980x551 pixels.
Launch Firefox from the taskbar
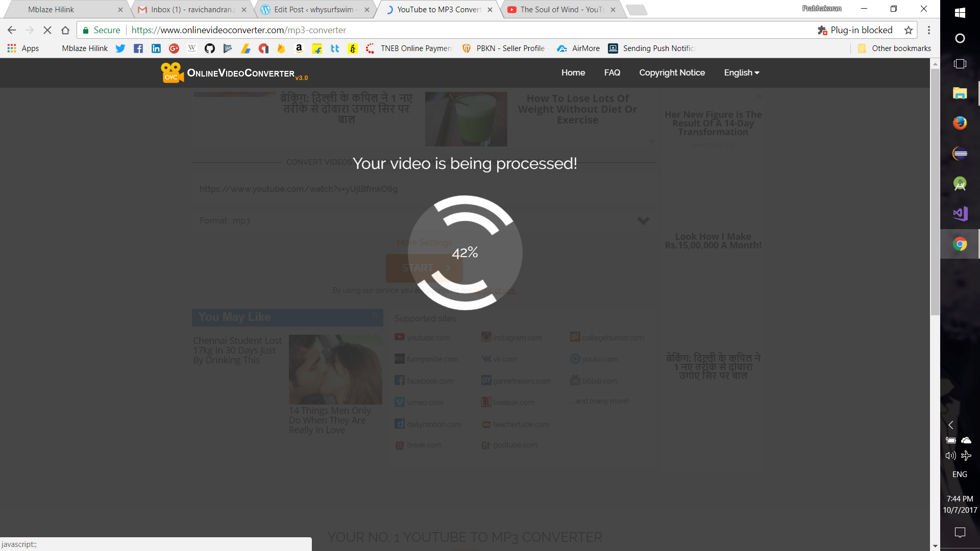(960, 123)
